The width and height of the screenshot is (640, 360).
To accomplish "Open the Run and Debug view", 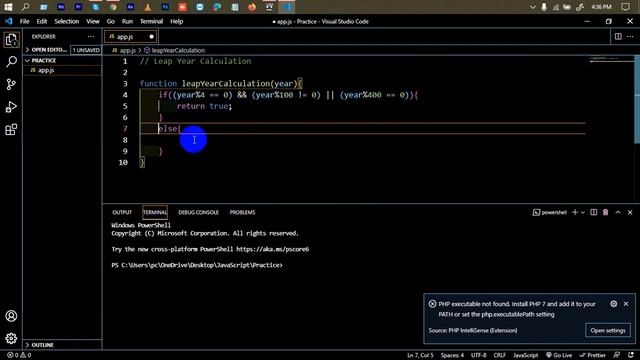I will pos(11,107).
